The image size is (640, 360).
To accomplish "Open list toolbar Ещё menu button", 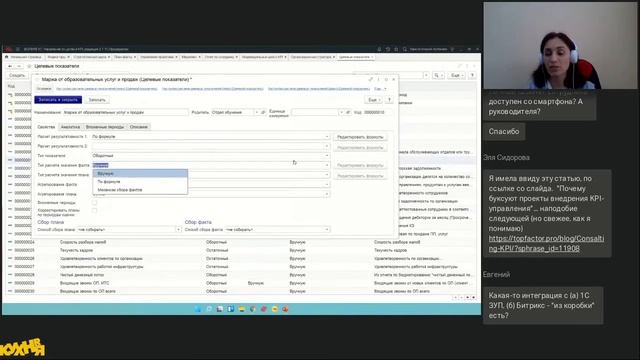I will [456, 76].
